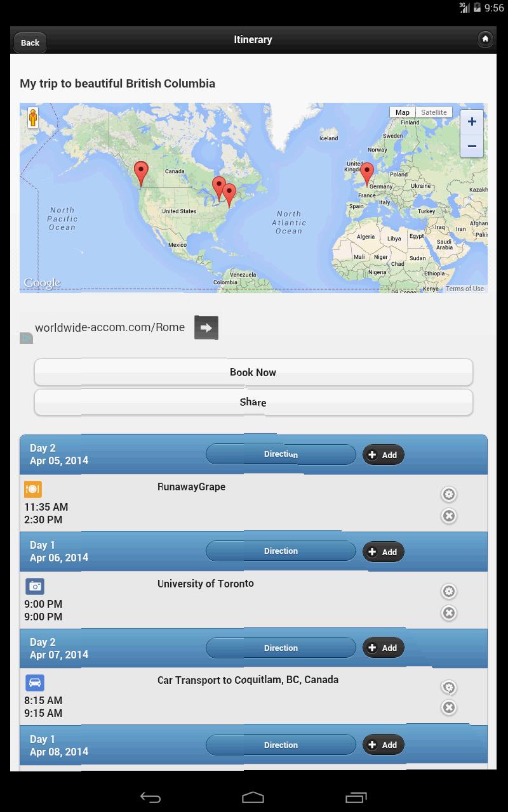This screenshot has height=812, width=508.
Task: Tap the home icon in the title bar
Action: coord(486,39)
